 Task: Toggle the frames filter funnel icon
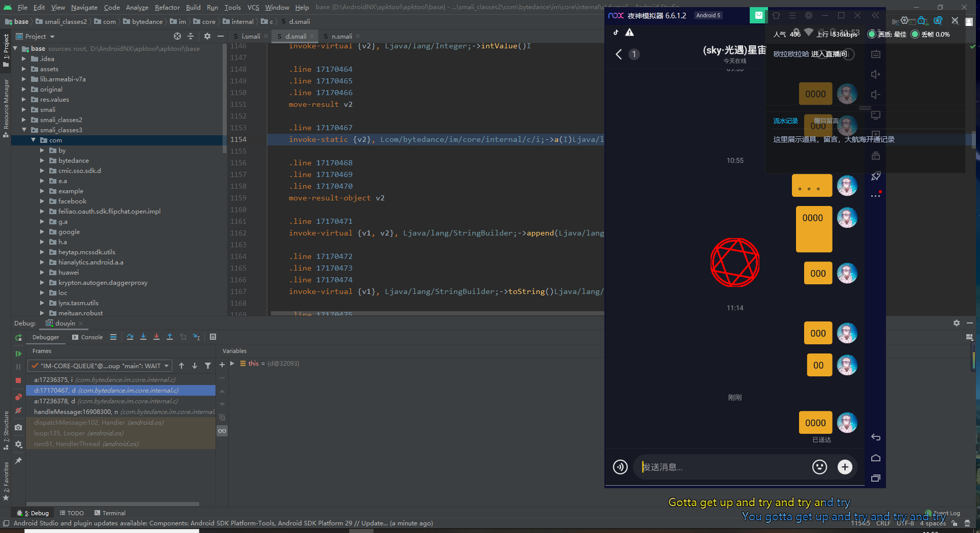click(208, 366)
